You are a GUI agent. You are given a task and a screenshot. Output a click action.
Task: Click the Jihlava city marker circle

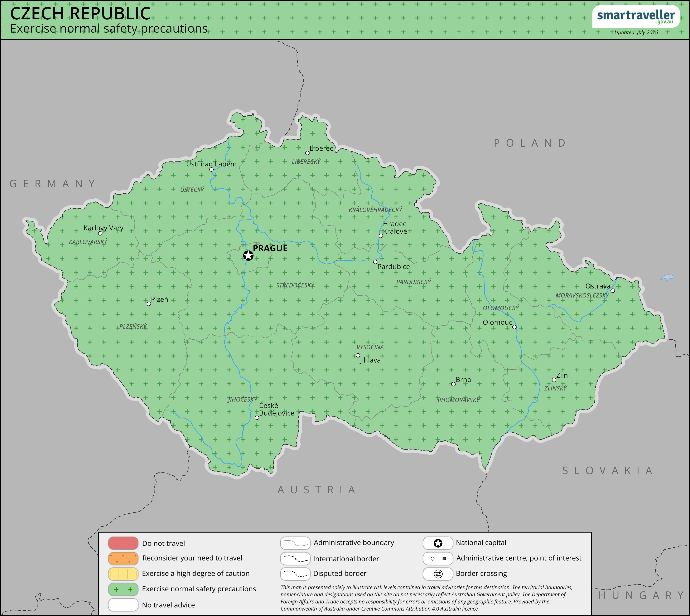(x=358, y=355)
